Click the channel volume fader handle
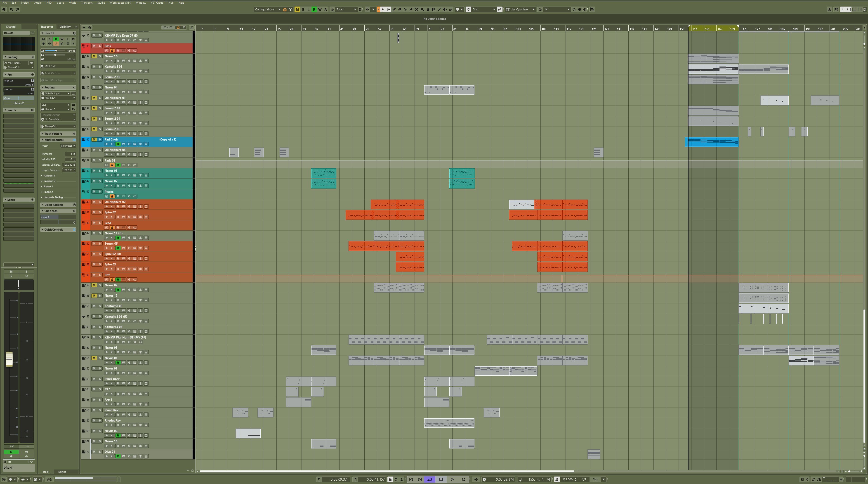868x484 pixels. click(x=9, y=359)
